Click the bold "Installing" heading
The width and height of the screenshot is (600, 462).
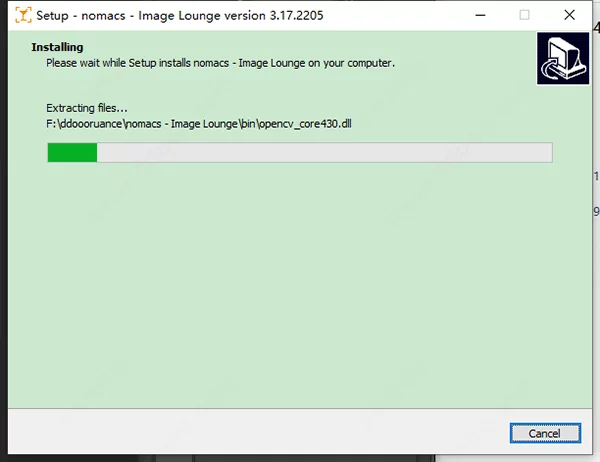pos(57,47)
